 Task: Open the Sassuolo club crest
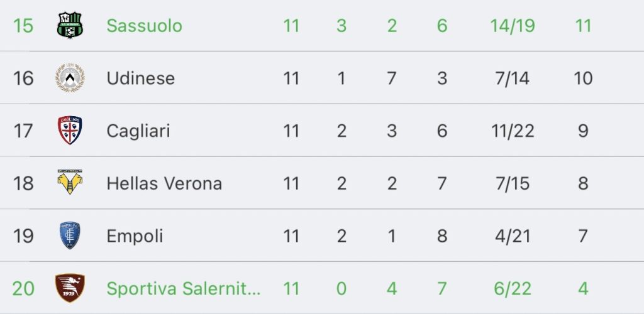[70, 25]
